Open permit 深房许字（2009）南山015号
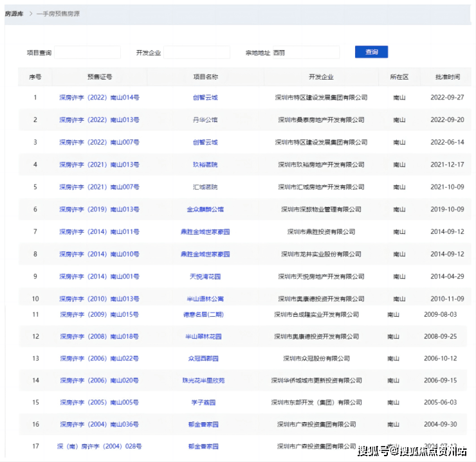Screen dimensions: 476x462 pos(99,315)
